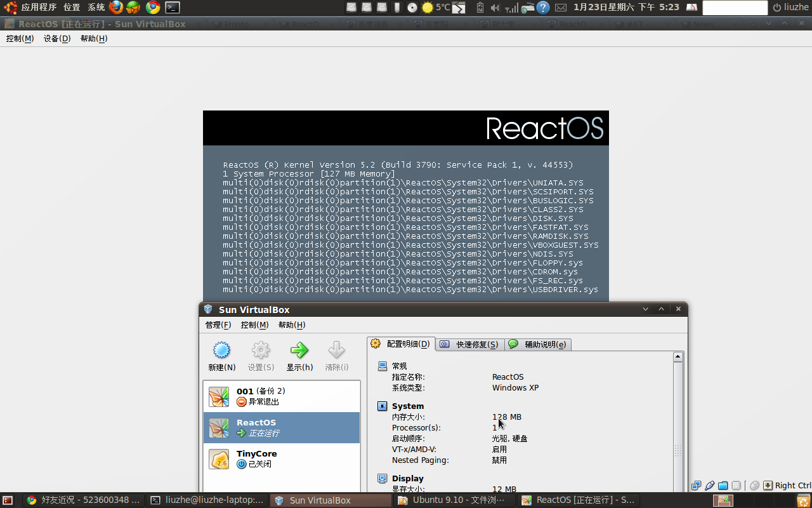Click the USB devices status icon
This screenshot has width=812, height=508.
(710, 486)
